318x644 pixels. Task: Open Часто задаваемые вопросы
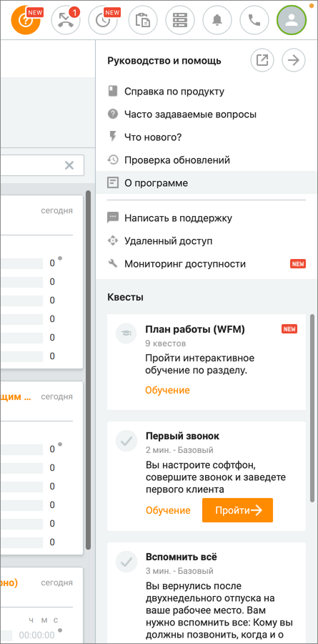(x=191, y=114)
